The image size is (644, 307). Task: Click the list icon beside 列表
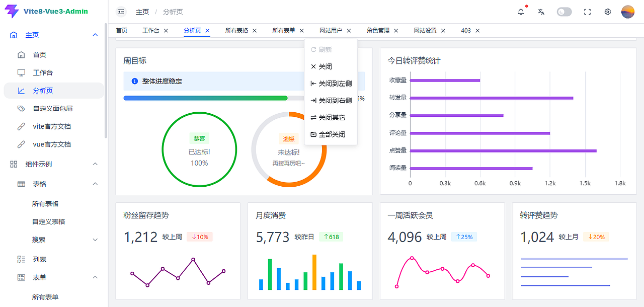(x=21, y=259)
